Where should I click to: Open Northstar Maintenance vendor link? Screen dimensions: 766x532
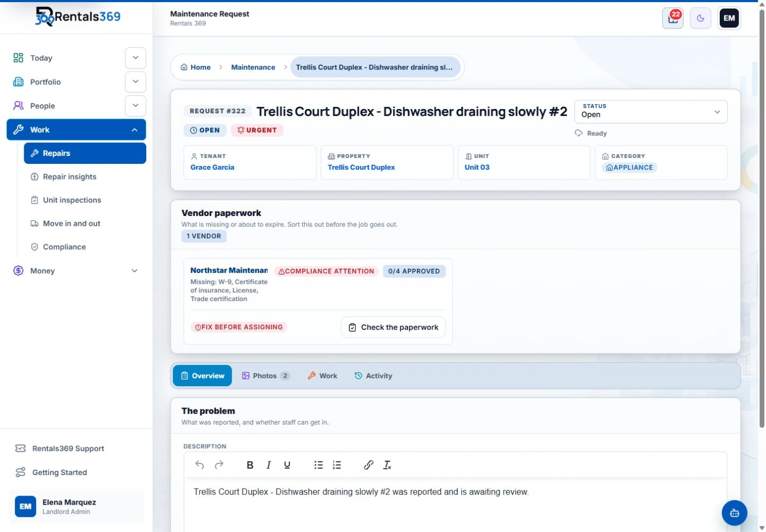coord(229,270)
